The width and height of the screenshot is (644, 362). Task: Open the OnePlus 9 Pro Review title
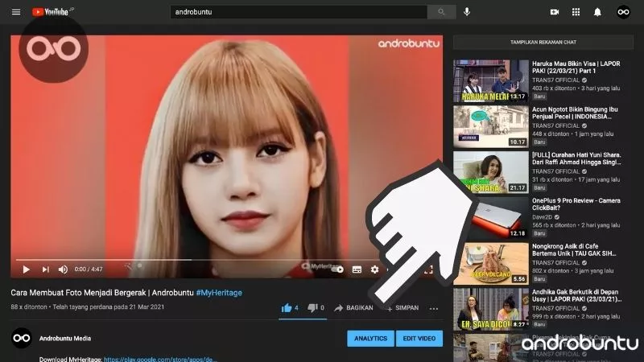click(576, 204)
